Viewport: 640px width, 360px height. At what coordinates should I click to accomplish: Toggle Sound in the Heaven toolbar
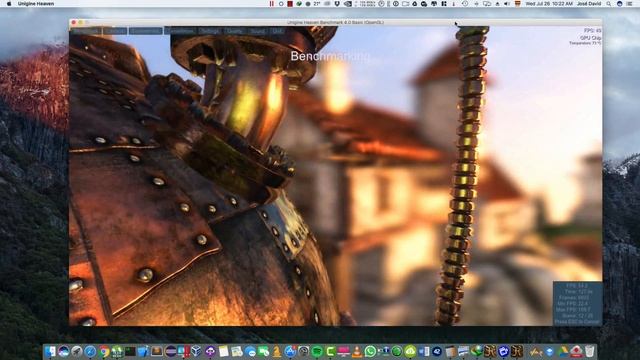pos(258,31)
